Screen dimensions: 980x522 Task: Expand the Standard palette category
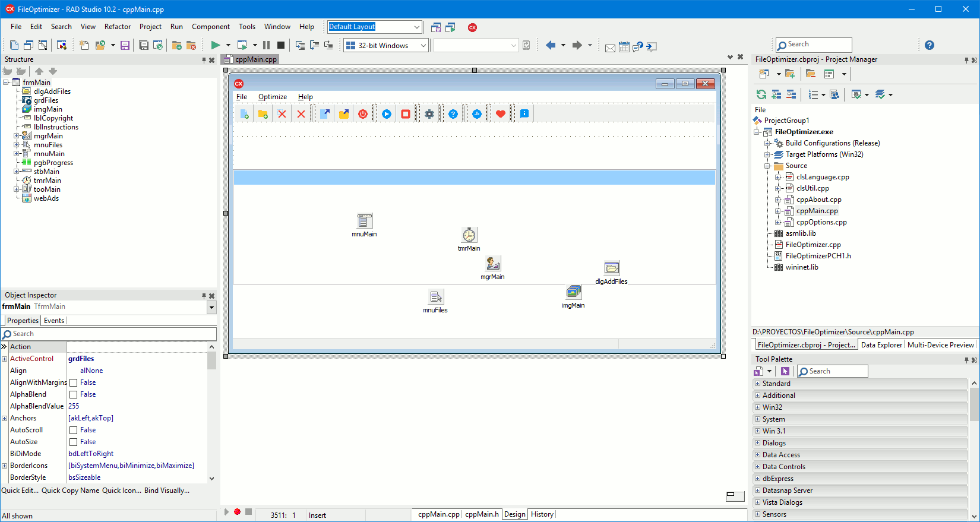(x=757, y=384)
